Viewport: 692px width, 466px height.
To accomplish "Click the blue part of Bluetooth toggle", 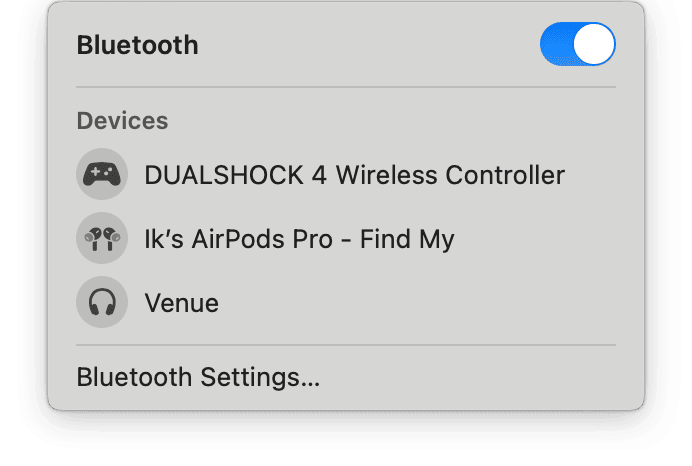I will tap(556, 45).
